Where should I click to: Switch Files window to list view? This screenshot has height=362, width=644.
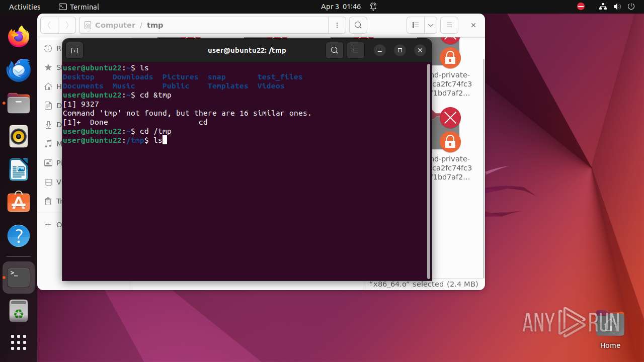(x=416, y=25)
